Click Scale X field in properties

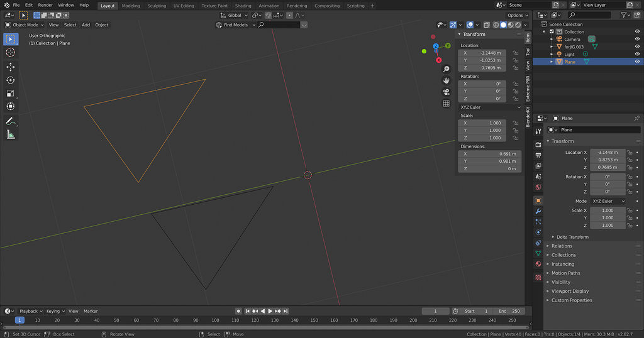click(x=608, y=210)
